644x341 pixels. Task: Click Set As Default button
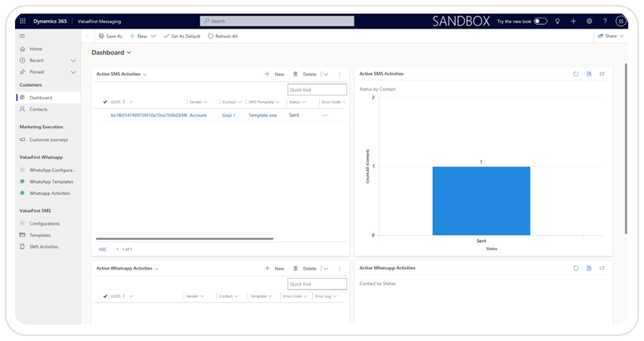click(x=182, y=37)
